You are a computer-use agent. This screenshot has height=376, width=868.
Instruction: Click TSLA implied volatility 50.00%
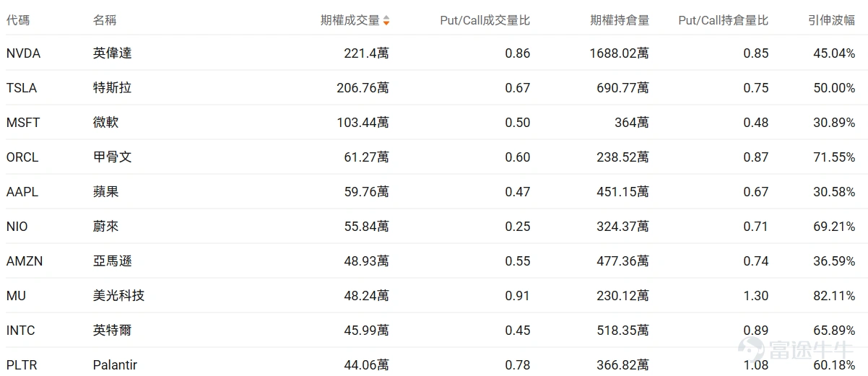pos(834,88)
